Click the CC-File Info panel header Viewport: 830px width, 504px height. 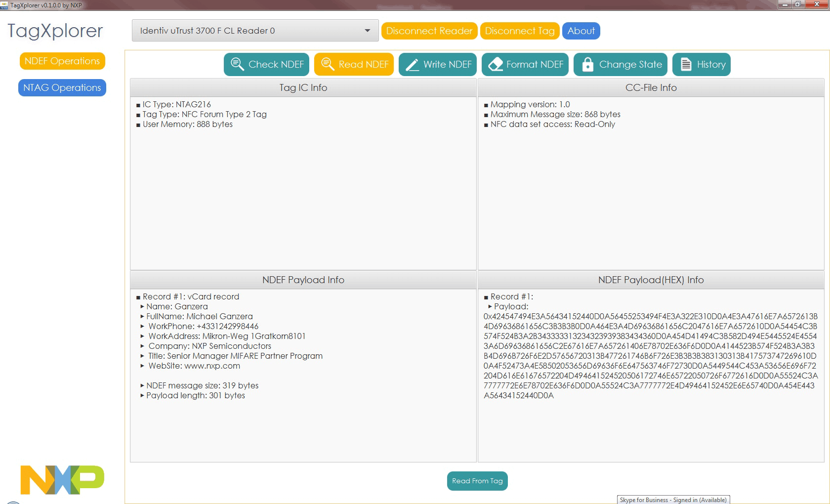651,87
